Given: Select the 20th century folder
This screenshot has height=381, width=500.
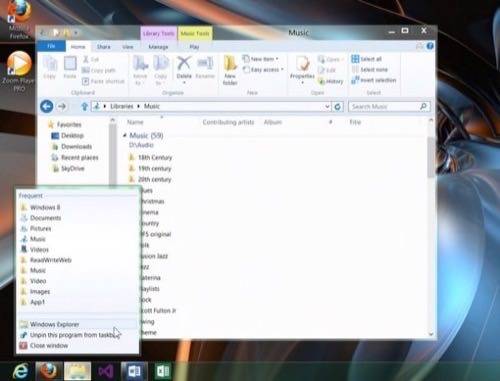Looking at the screenshot, I should click(150, 179).
